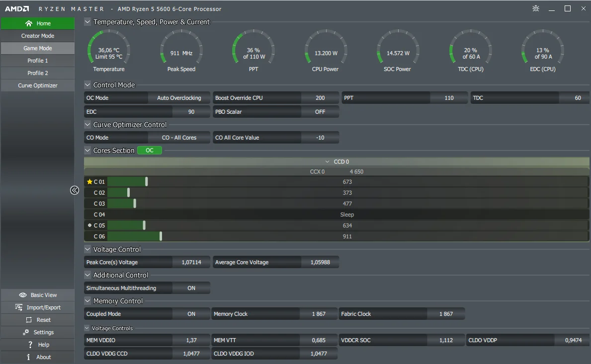Viewport: 591px width, 364px height.
Task: Open Curve Optimizer tab
Action: (x=38, y=85)
